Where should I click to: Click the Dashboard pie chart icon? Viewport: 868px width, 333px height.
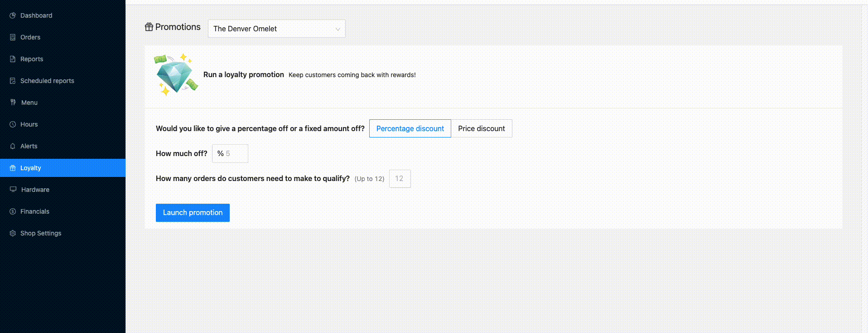point(13,15)
